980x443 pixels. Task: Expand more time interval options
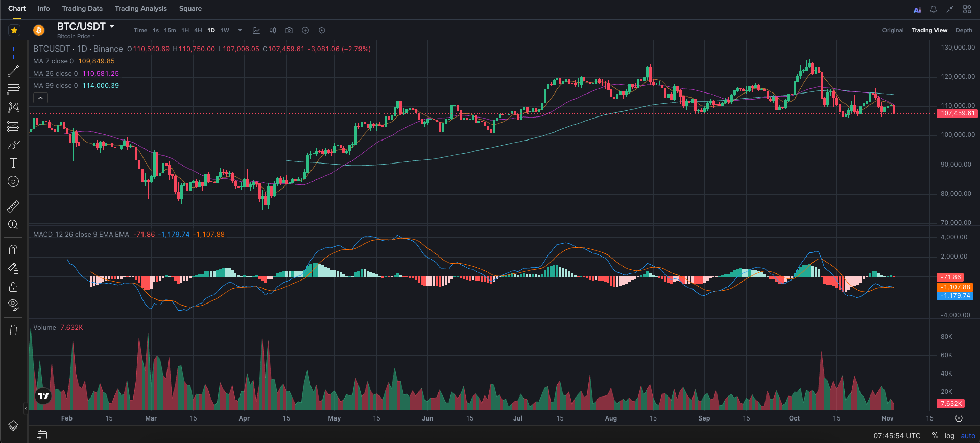point(240,30)
